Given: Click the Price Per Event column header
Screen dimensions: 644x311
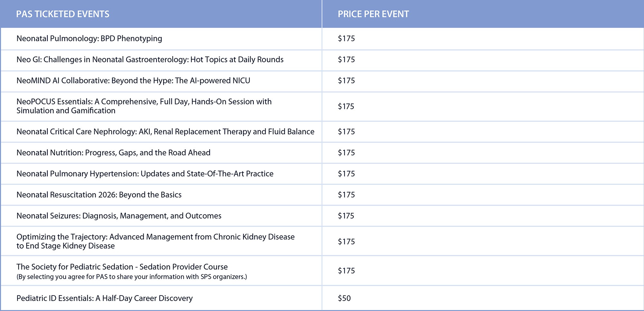Looking at the screenshot, I should (x=373, y=14).
